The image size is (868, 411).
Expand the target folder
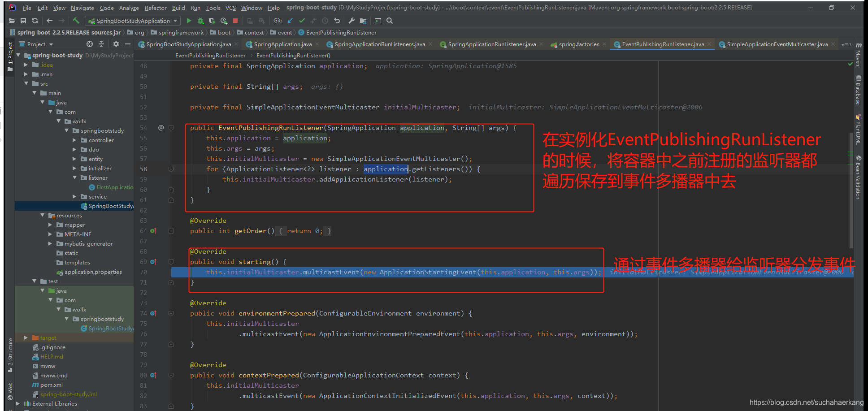tap(26, 337)
